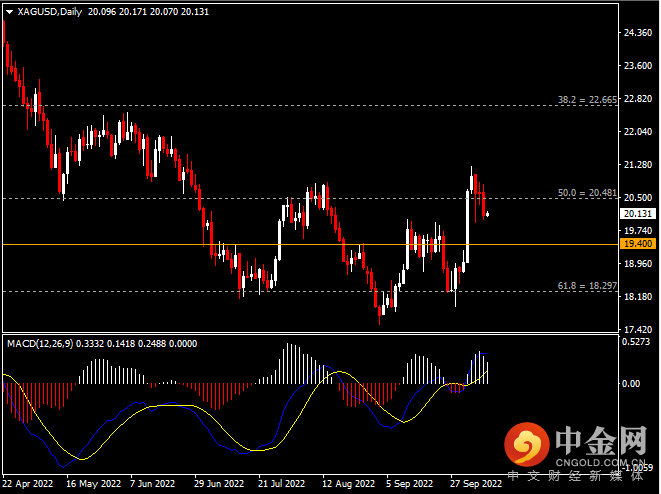Select the 61.8 = 18.297 Fibonacci label
661x494 pixels.
pos(587,286)
